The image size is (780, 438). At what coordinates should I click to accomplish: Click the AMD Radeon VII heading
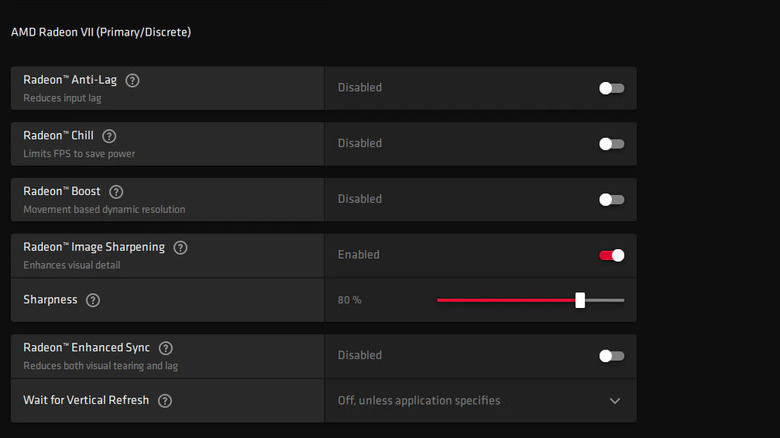(101, 32)
